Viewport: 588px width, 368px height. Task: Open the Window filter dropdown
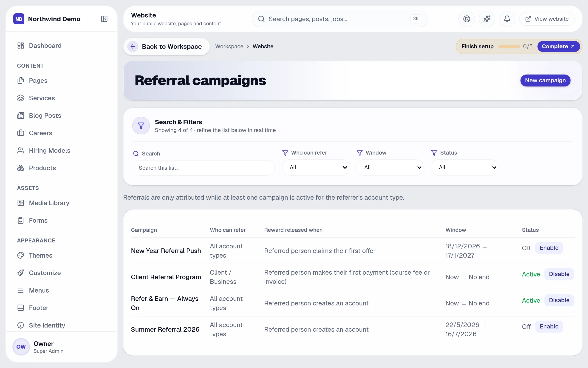(390, 167)
